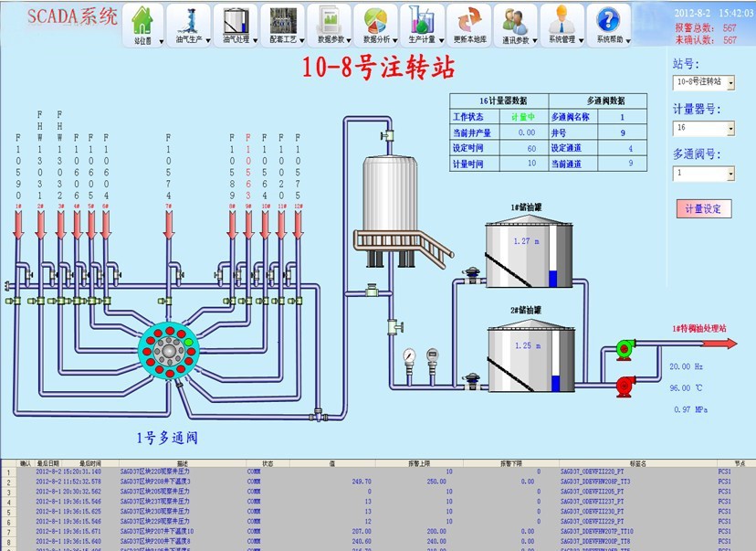This screenshot has width=756, height=551.
Task: Open the 油气处理 tank icon
Action: coord(236,22)
